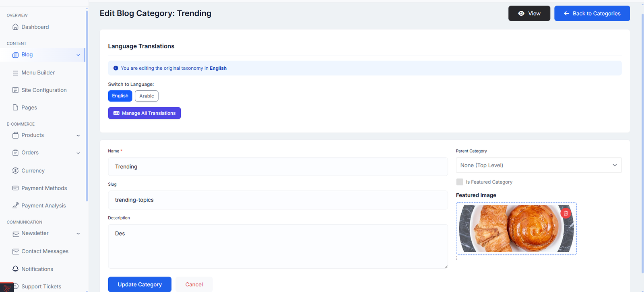Screen dimensions: 644x292
Task: Switch language to Arabic
Action: click(x=147, y=96)
